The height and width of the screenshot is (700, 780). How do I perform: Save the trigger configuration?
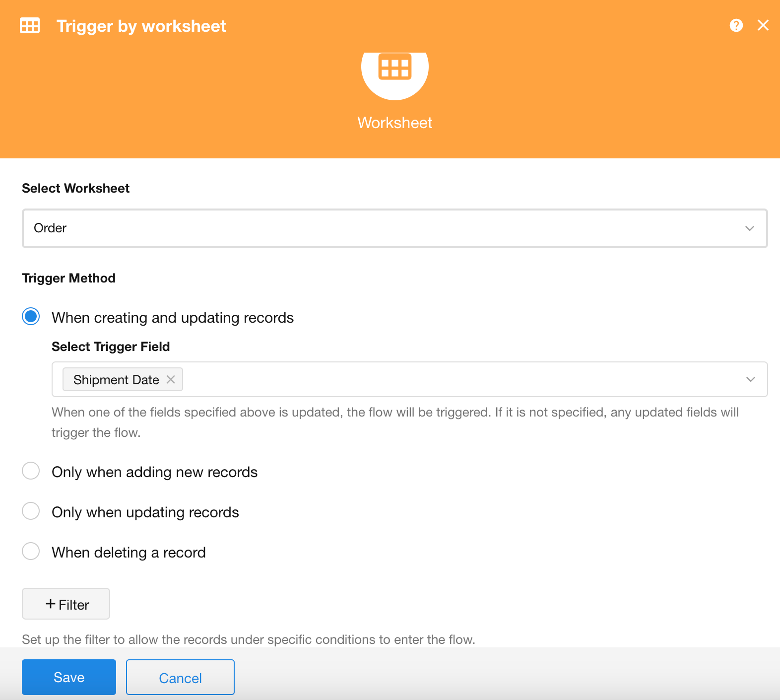coord(69,678)
